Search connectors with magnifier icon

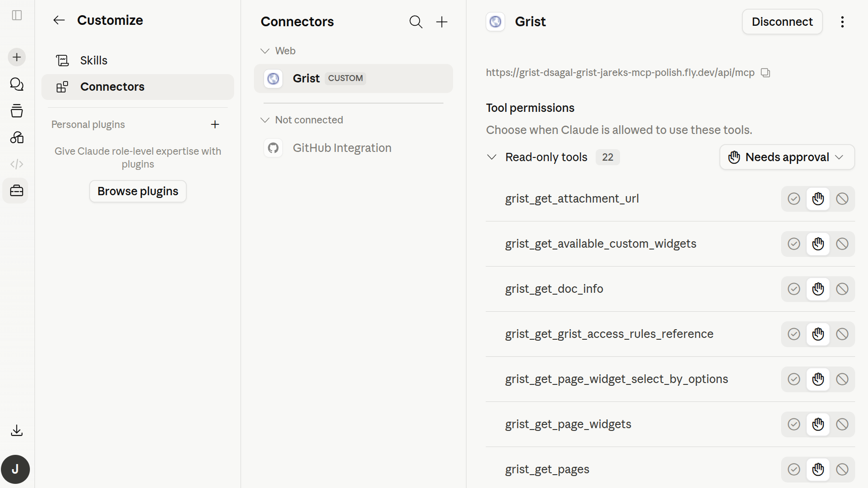tap(416, 22)
